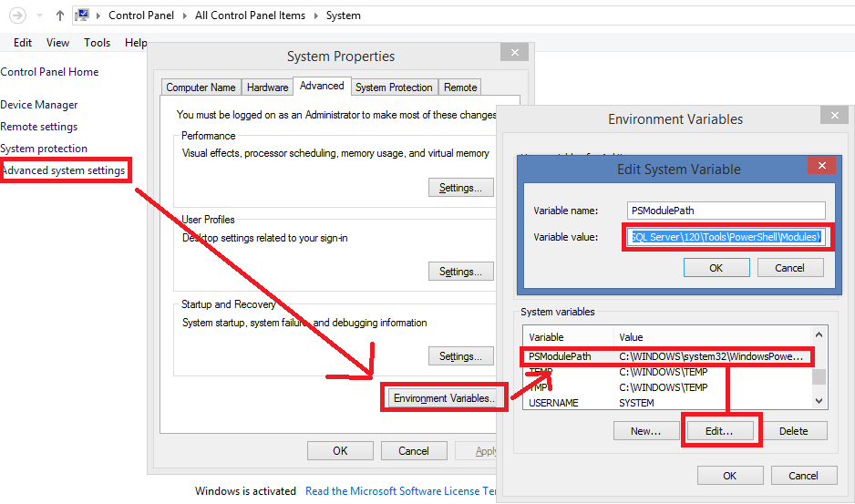855x504 pixels.
Task: Switch to Computer Name tab
Action: 201,87
